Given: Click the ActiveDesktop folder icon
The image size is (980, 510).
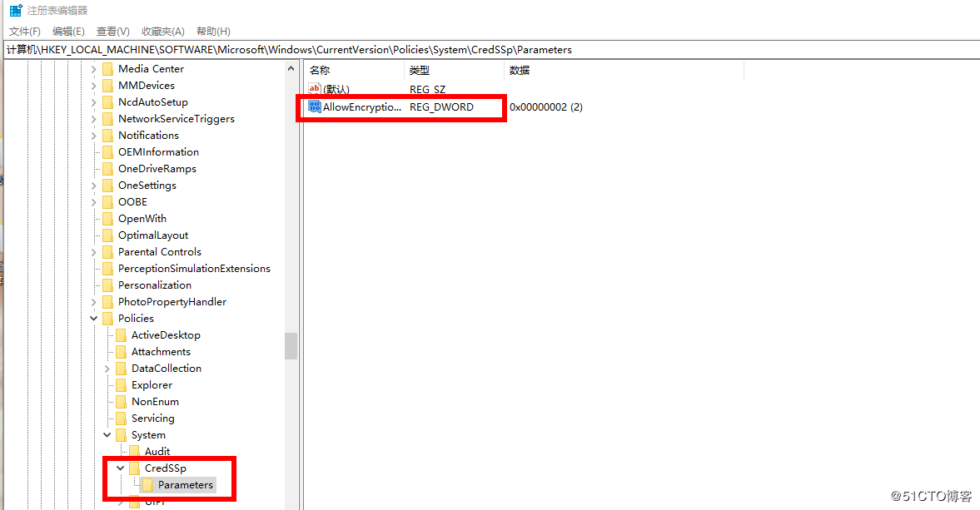Looking at the screenshot, I should (x=121, y=335).
